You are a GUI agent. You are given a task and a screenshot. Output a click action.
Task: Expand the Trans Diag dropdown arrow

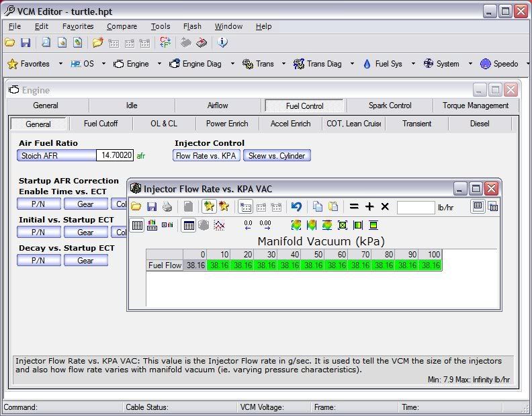click(352, 63)
